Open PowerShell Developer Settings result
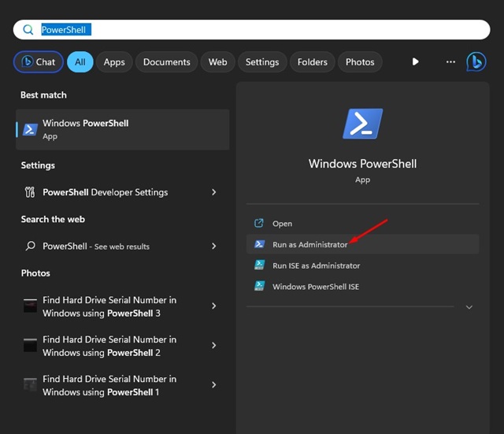504x434 pixels. (x=123, y=192)
